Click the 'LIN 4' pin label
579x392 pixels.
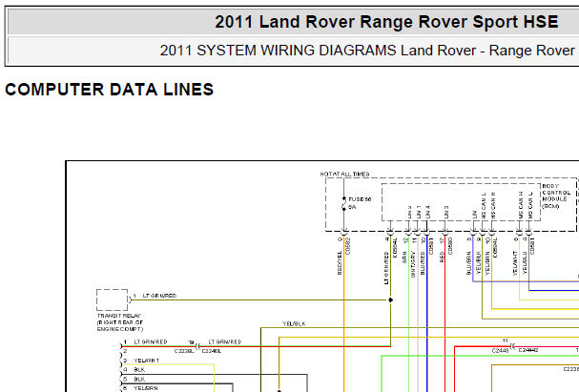click(427, 213)
